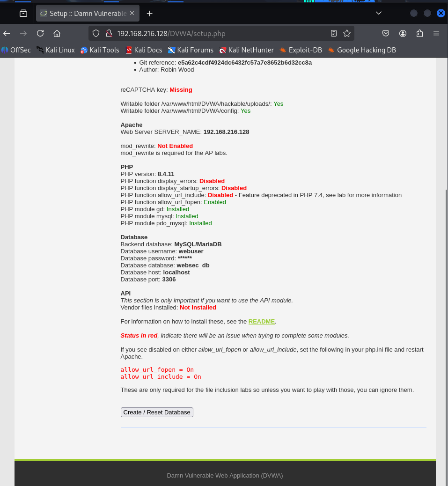Click 'Disabled' next to display_startup_errors
The image size is (448, 486).
[234, 188]
